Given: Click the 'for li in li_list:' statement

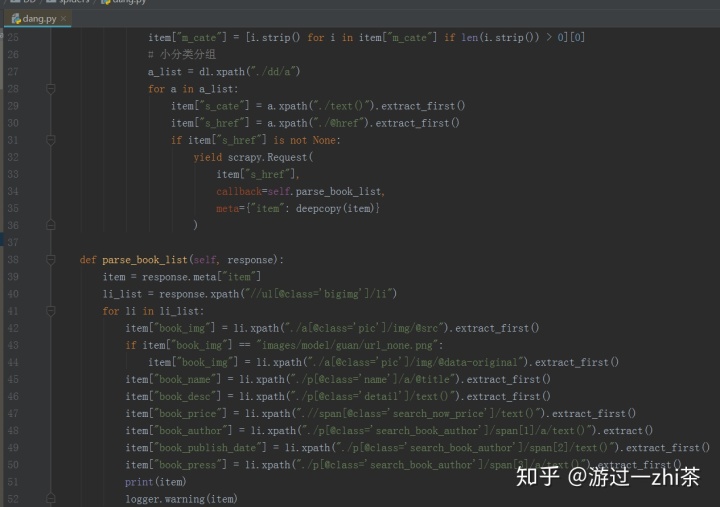Looking at the screenshot, I should [153, 311].
